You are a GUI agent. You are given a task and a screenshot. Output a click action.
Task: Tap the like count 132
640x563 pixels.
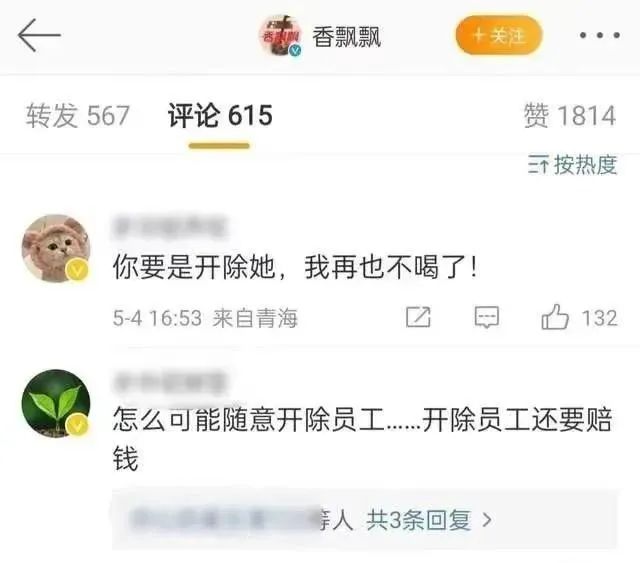pyautogui.click(x=599, y=318)
